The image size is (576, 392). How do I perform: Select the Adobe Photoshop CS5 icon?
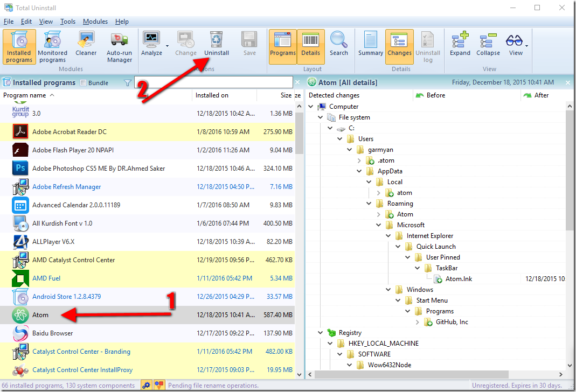(x=20, y=168)
